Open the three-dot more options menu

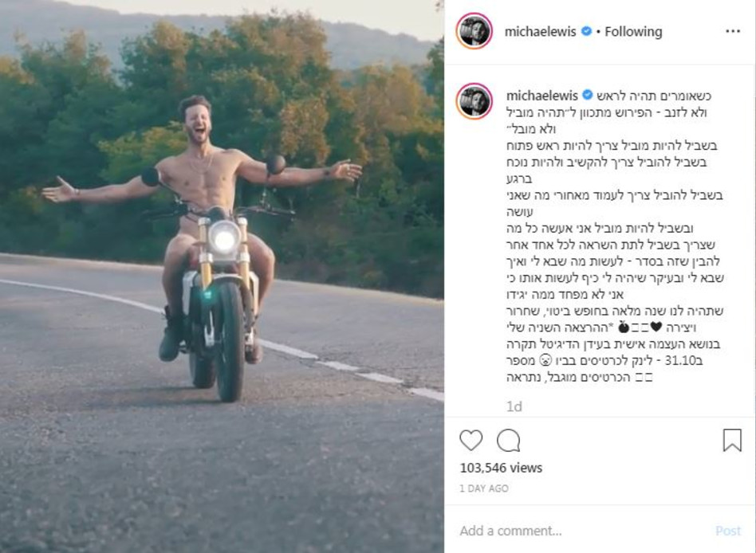(733, 31)
